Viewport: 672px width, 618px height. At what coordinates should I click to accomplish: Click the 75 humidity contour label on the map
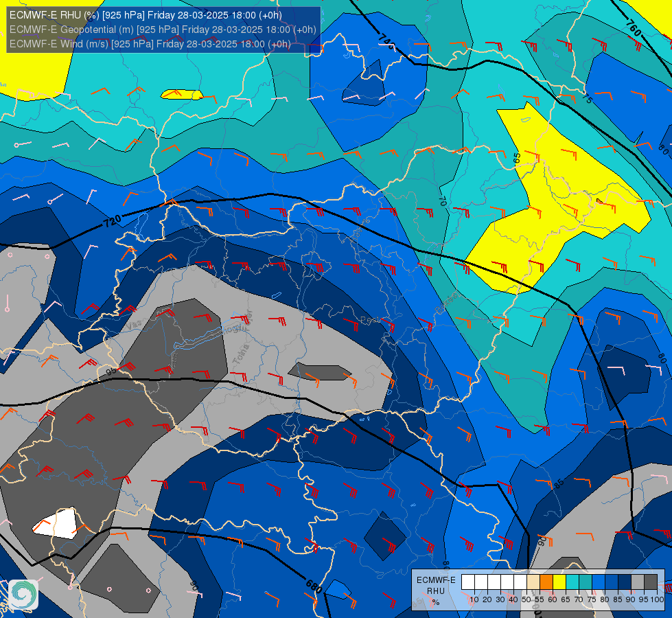pyautogui.click(x=587, y=98)
